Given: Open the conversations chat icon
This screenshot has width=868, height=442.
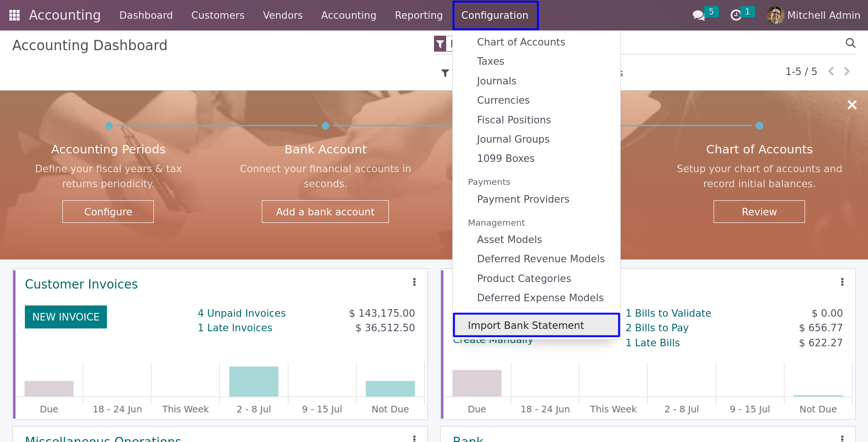Looking at the screenshot, I should click(x=699, y=15).
